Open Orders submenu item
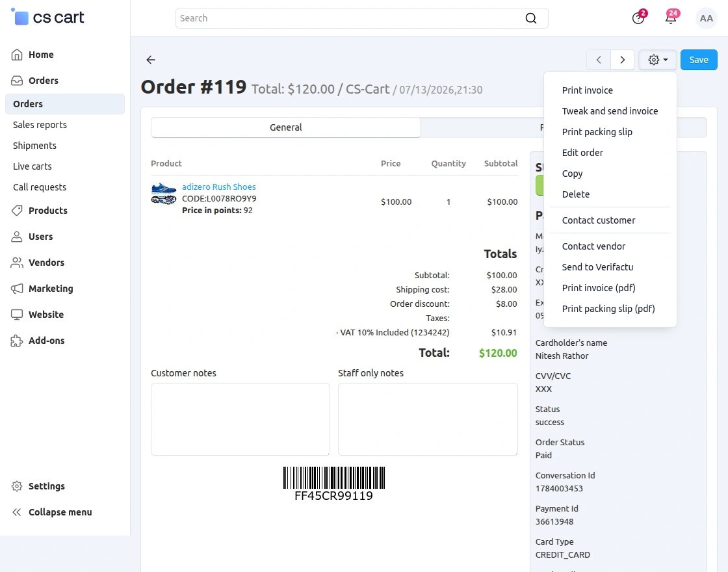Viewport: 728px width, 572px height. coord(65,104)
